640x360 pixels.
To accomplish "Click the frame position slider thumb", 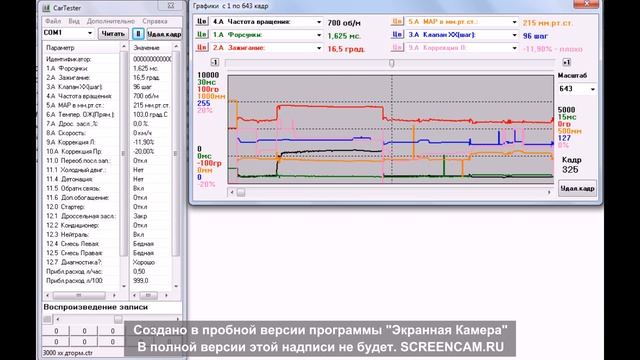I will [392, 63].
